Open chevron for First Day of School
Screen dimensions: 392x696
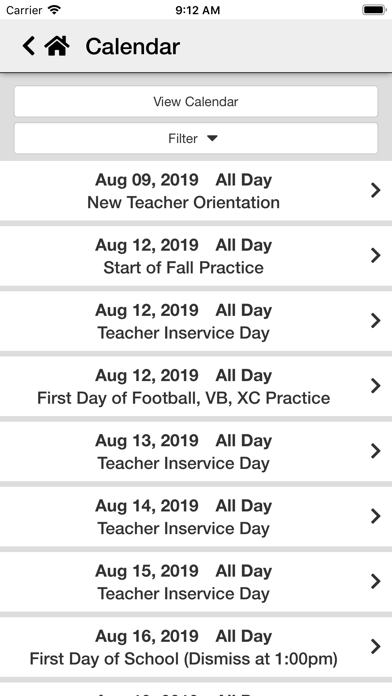tap(376, 647)
